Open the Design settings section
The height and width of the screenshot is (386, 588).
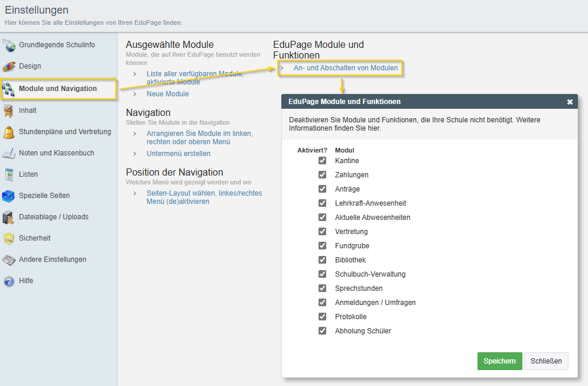(x=30, y=66)
